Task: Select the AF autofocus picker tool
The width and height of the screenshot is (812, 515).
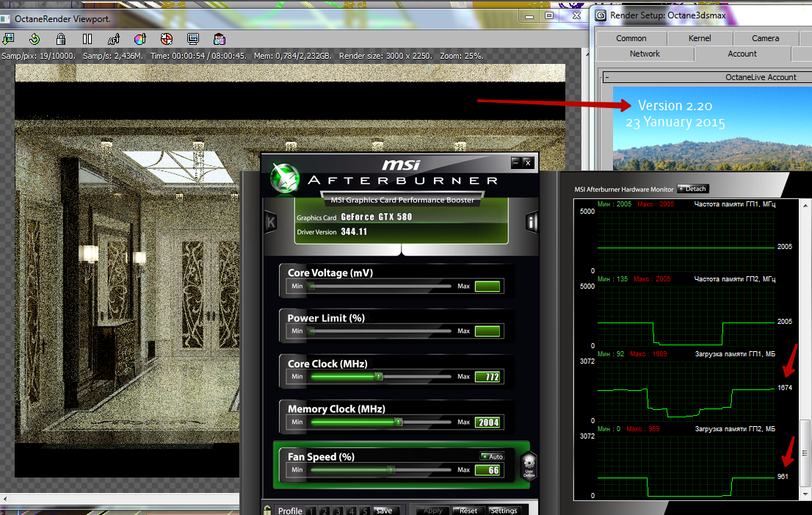Action: coord(113,39)
